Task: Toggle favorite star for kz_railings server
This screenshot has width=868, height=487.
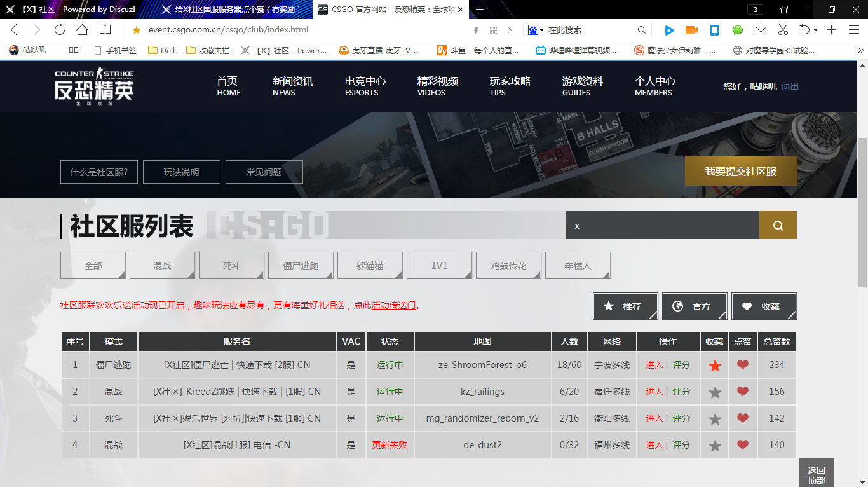Action: (715, 392)
